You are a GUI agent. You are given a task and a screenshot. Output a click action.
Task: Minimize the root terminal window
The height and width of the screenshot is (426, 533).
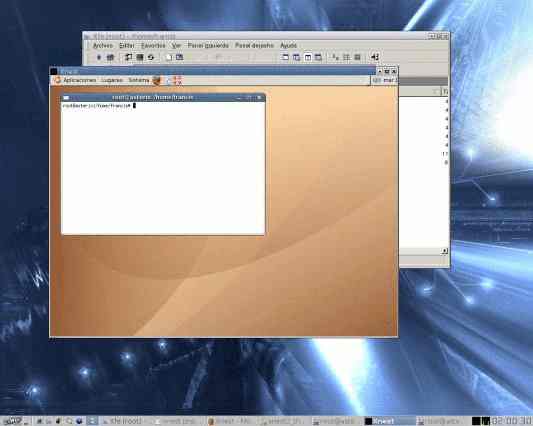[x=239, y=98]
